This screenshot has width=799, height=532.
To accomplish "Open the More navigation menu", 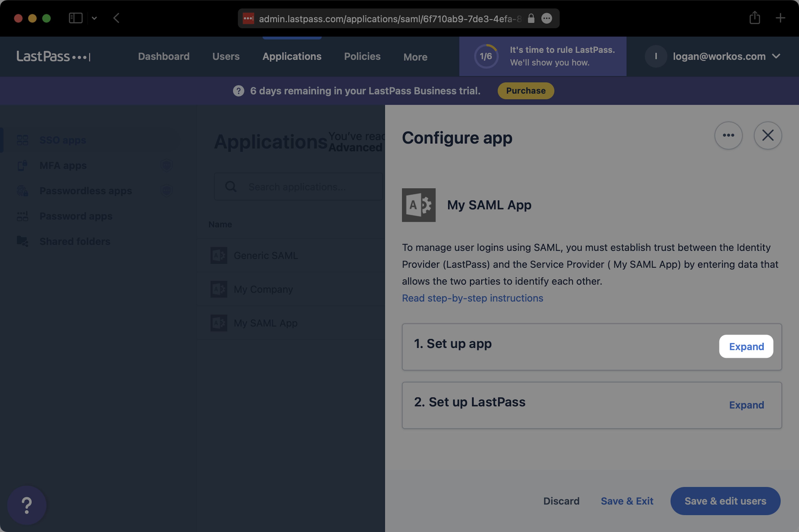I will click(x=415, y=57).
